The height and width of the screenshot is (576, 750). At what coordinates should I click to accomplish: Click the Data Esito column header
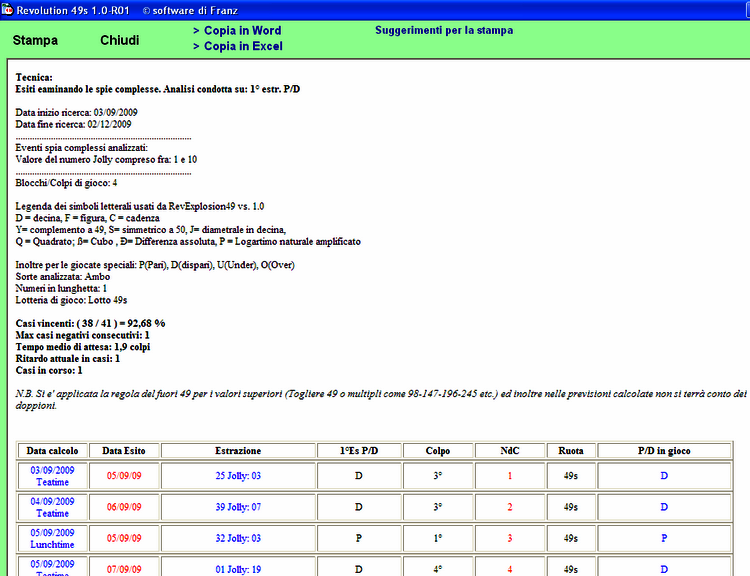click(x=124, y=451)
